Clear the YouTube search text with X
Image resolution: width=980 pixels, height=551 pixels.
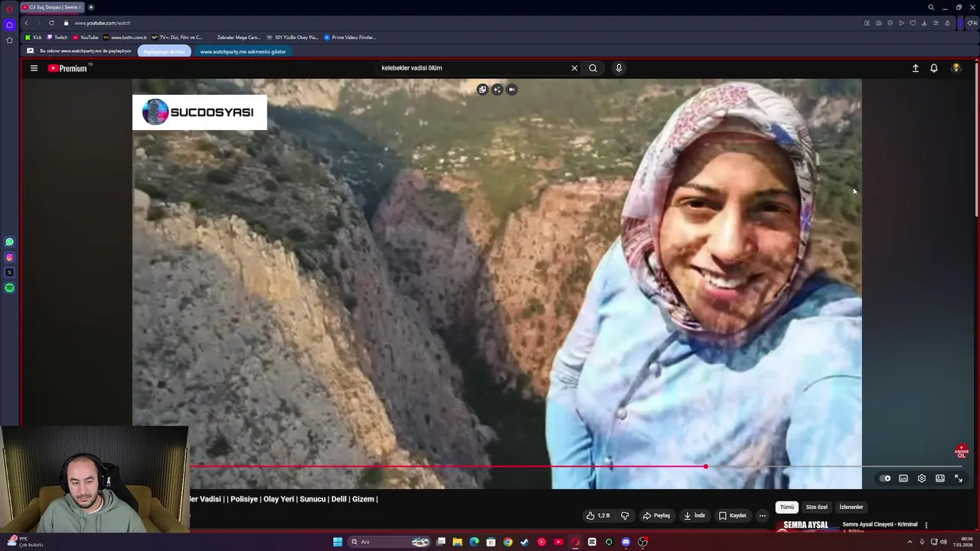click(x=574, y=68)
